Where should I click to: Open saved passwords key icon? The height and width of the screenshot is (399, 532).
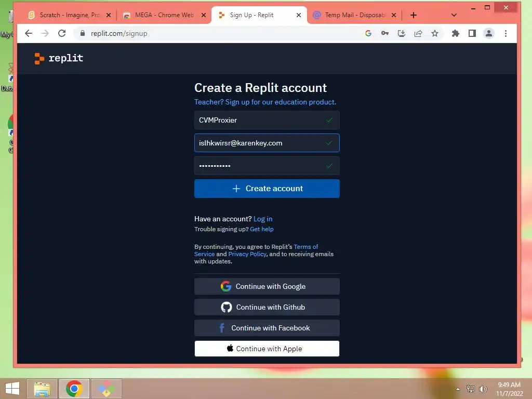click(x=385, y=33)
